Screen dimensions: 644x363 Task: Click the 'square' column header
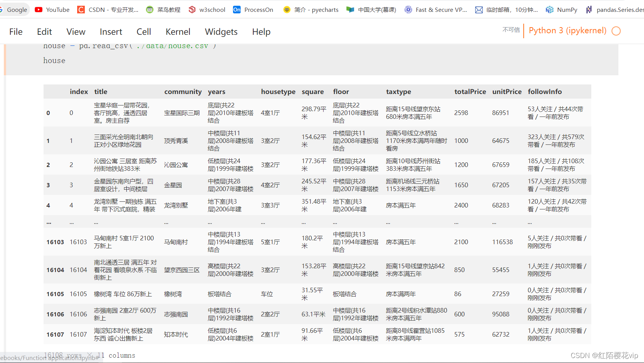point(313,92)
